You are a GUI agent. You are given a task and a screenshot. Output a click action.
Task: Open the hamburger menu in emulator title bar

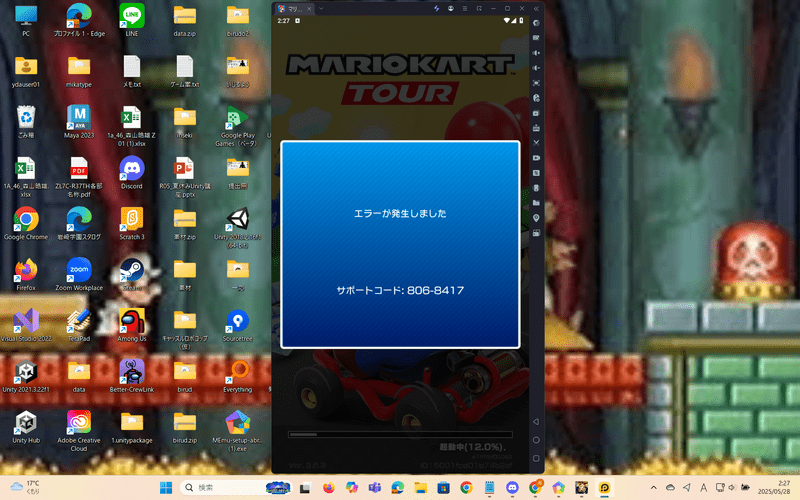coord(465,9)
